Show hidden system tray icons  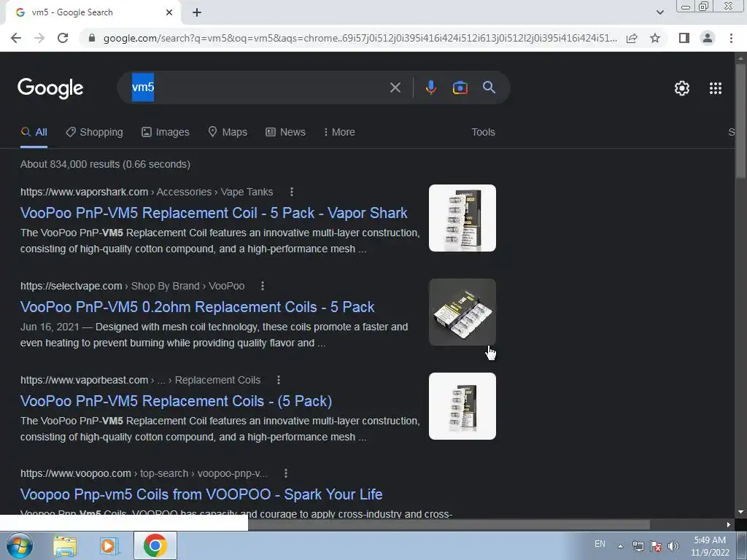click(x=620, y=546)
